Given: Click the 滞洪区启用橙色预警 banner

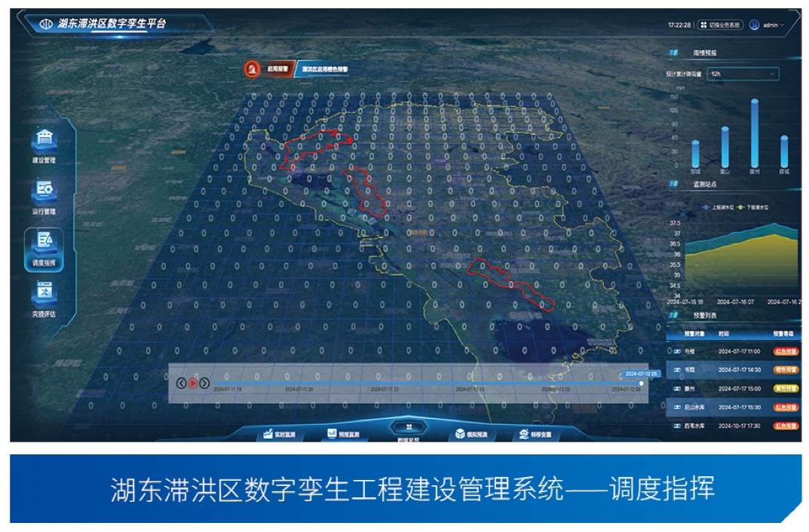Looking at the screenshot, I should pos(324,69).
